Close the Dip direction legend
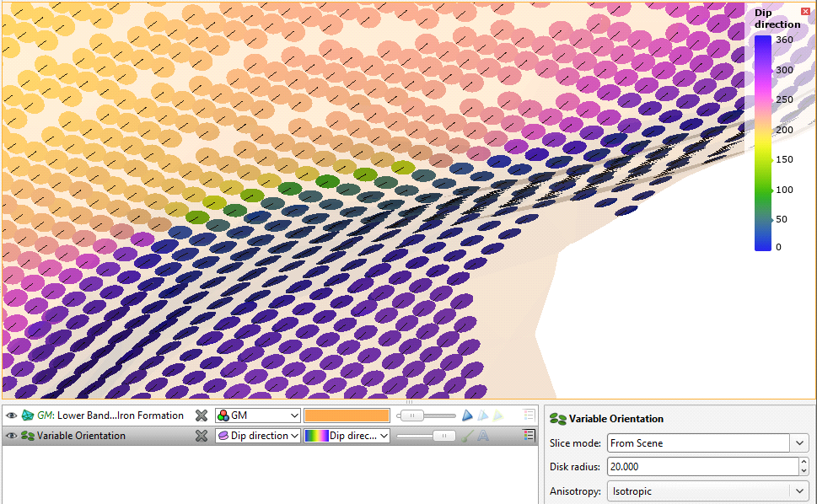Viewport: 817px width, 504px height. (805, 11)
